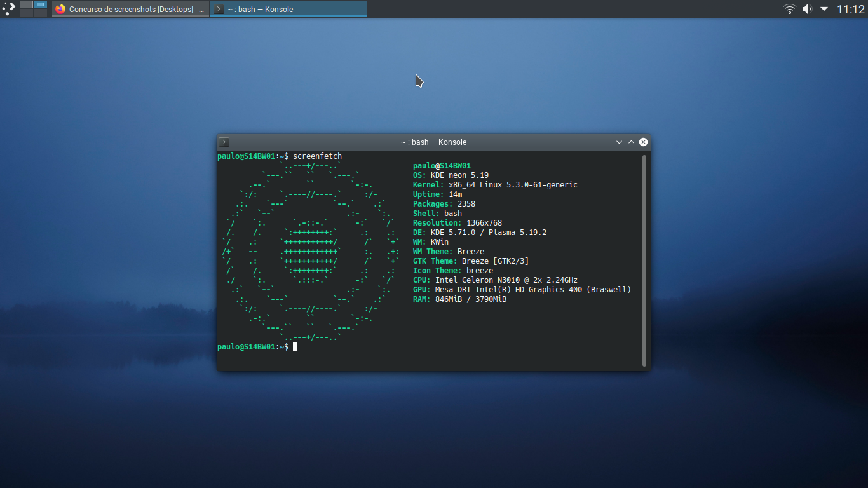Click the 'Packages: 2358' line

[x=444, y=204]
